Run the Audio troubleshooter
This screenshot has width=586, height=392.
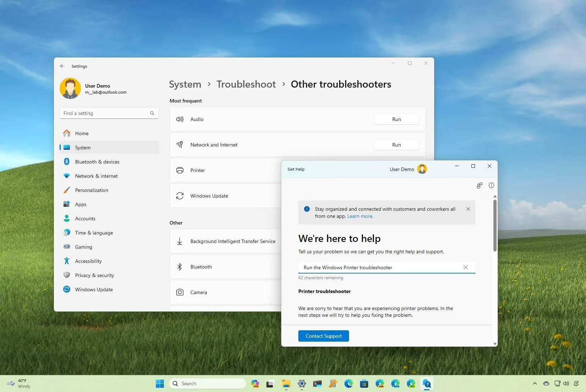[x=396, y=119]
